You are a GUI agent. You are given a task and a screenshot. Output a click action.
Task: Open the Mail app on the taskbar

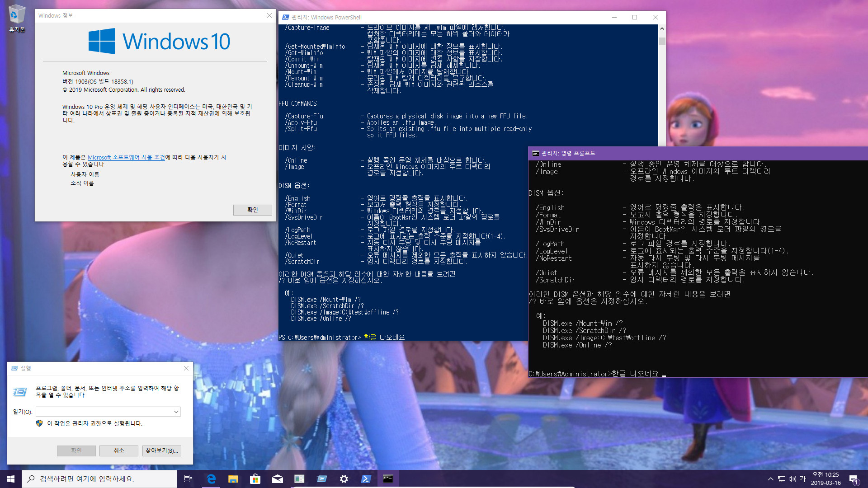click(x=278, y=479)
